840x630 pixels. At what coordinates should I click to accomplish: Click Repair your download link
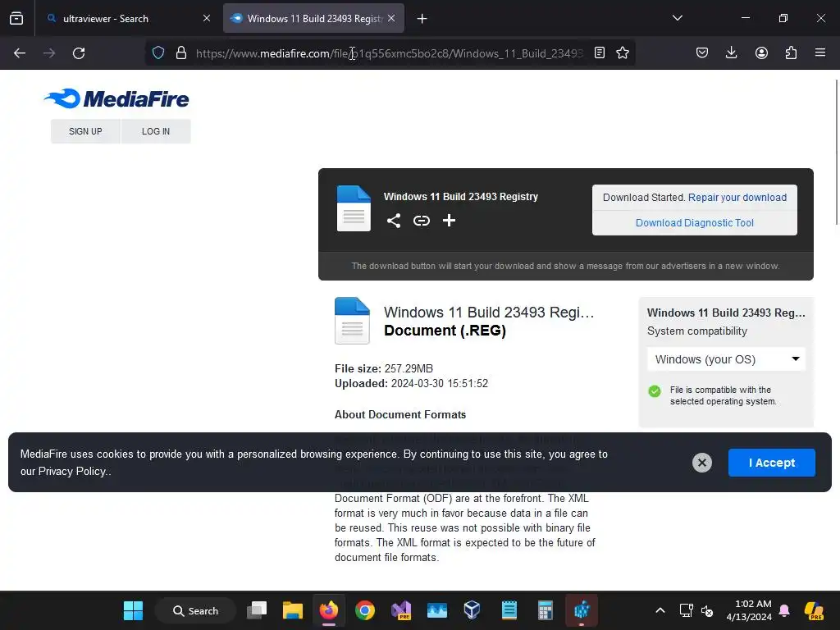click(737, 198)
